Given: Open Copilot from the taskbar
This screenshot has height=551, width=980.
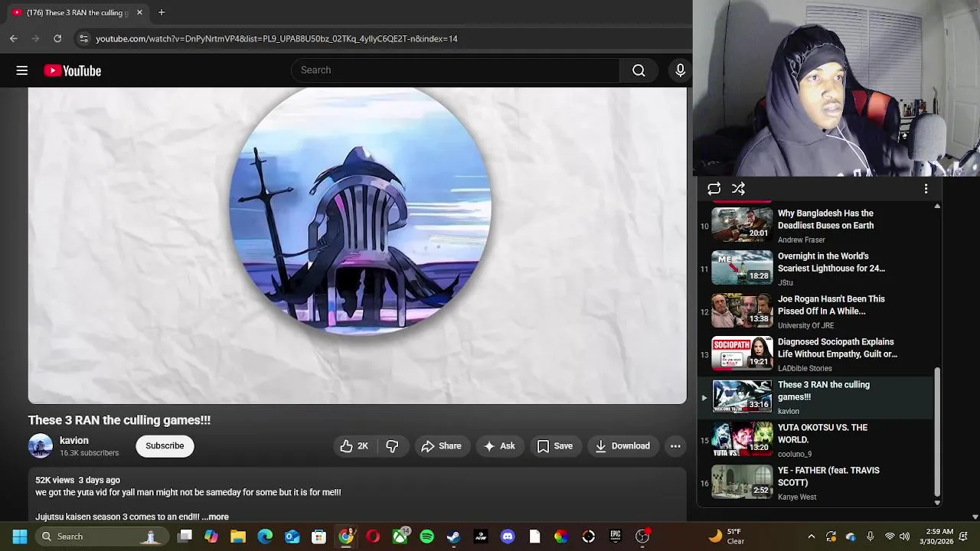Looking at the screenshot, I should [211, 536].
